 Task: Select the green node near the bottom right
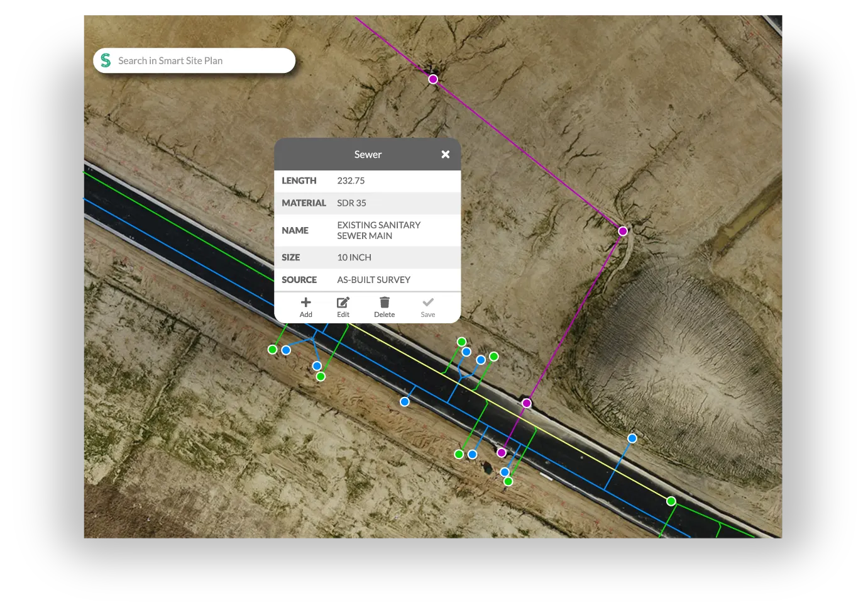(x=671, y=500)
